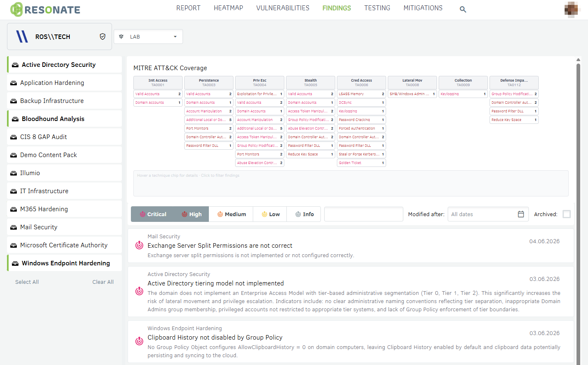Image resolution: width=588 pixels, height=365 pixels.
Task: Filter by Password Cracking chip
Action: pos(361,120)
